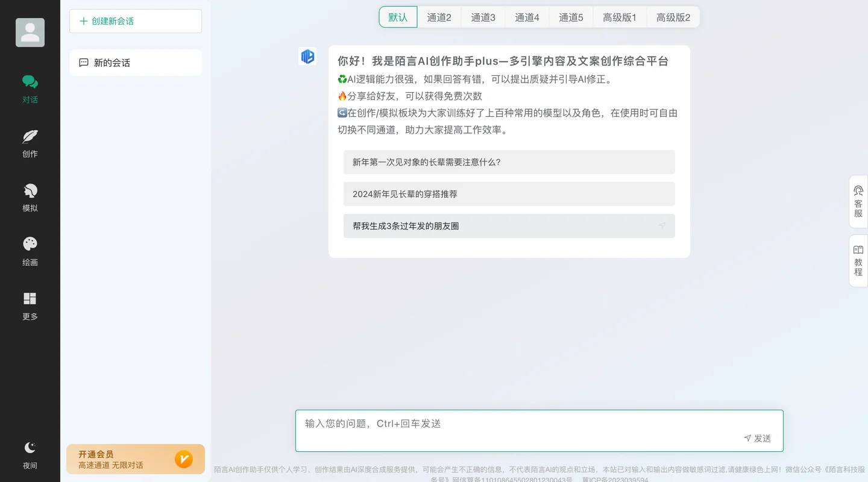Select the 默认 default channel
868x482 pixels.
point(397,17)
